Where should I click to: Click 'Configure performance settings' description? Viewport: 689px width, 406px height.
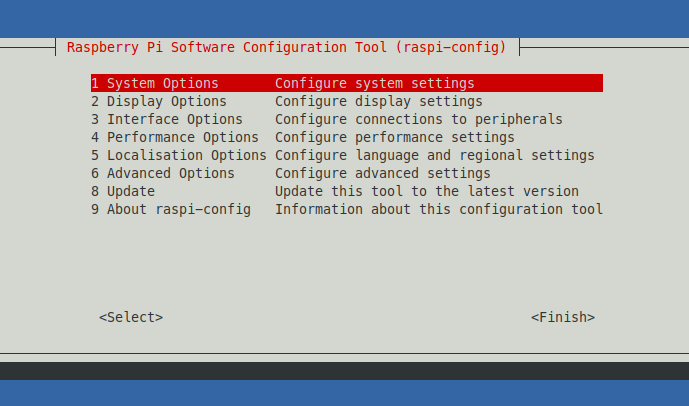click(x=395, y=138)
